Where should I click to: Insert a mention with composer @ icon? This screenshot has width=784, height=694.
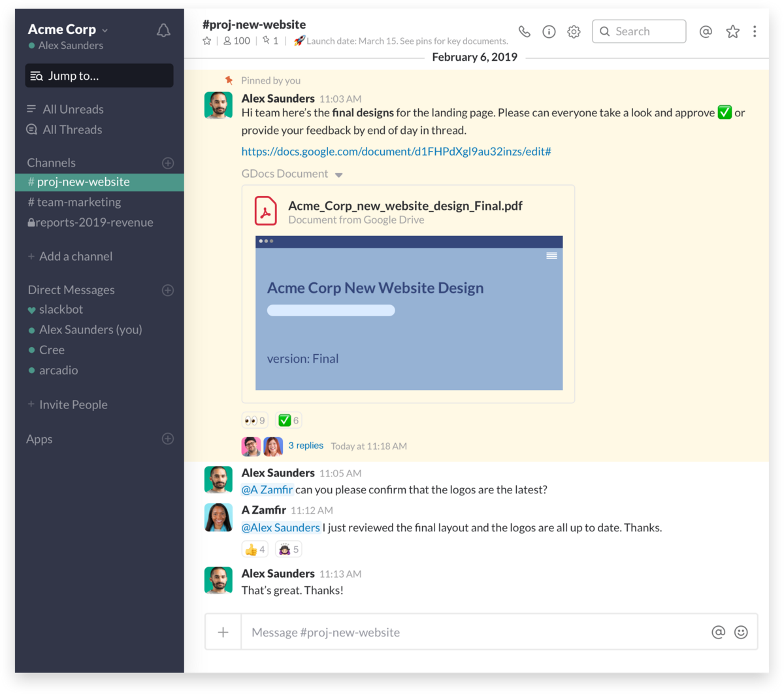(718, 632)
